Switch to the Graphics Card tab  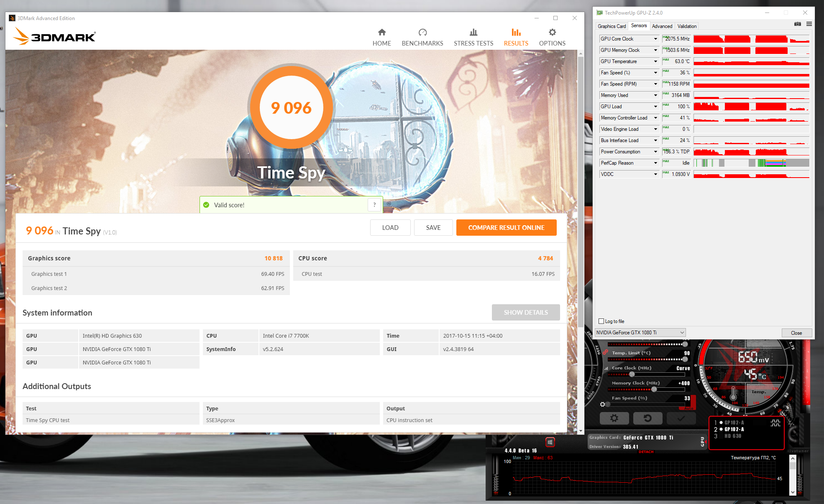[612, 26]
